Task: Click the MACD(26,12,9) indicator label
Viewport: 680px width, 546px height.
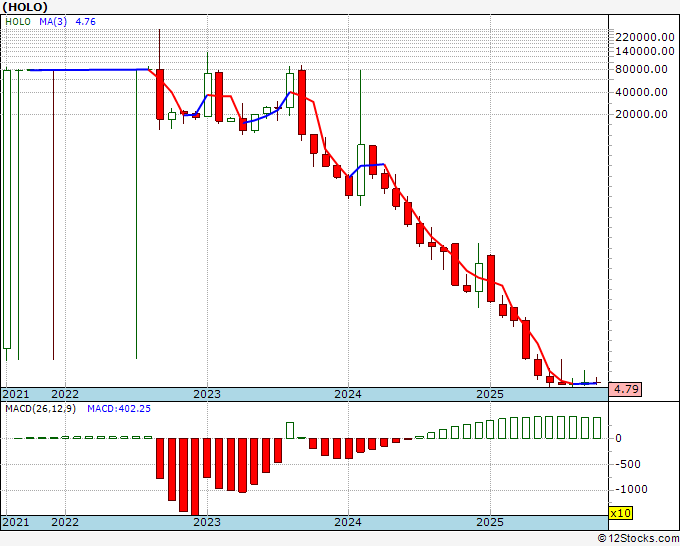Action: click(40, 409)
